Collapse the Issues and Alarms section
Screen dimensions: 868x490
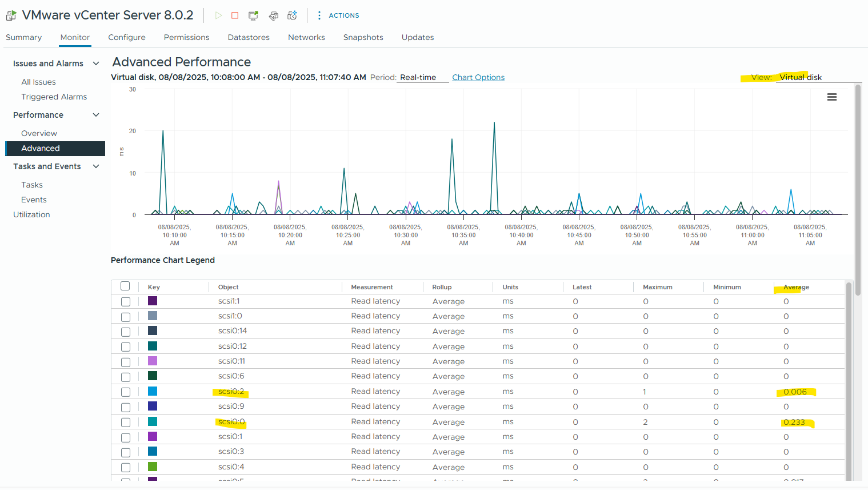click(96, 63)
